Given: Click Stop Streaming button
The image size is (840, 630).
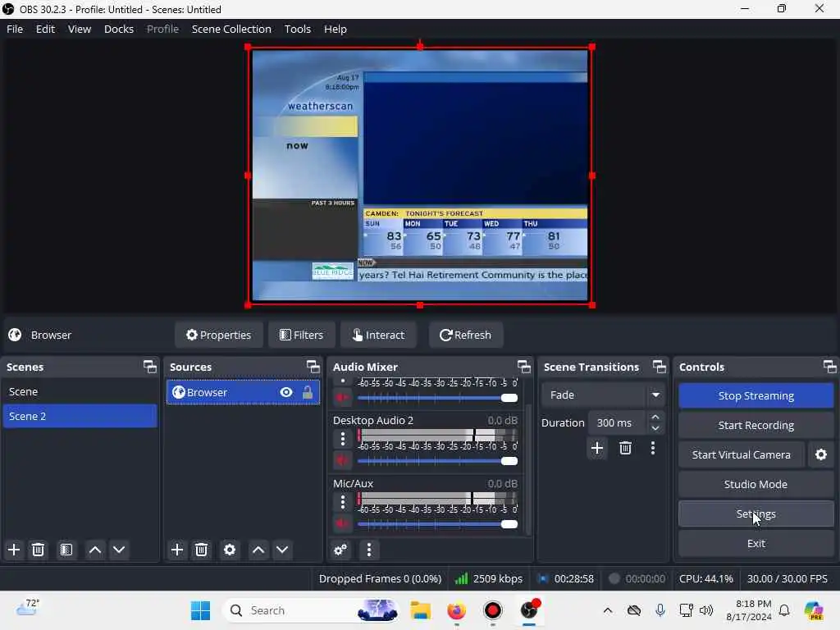Looking at the screenshot, I should coord(756,395).
